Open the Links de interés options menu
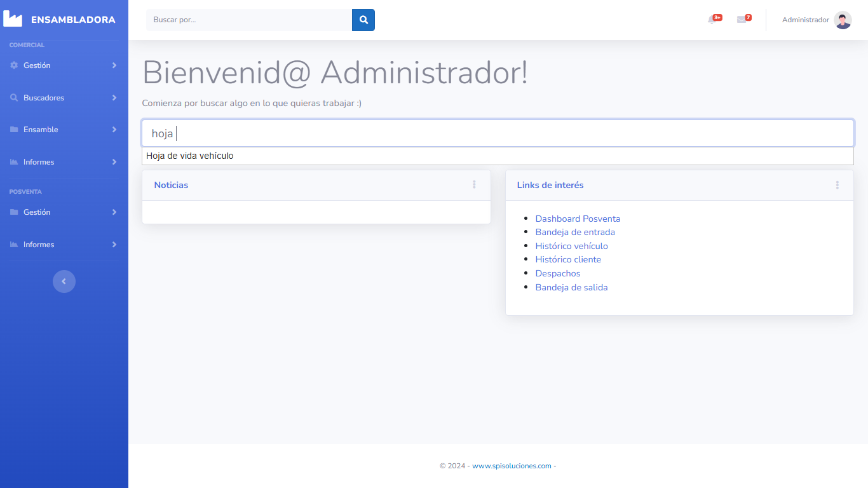This screenshot has width=868, height=488. pos(837,185)
